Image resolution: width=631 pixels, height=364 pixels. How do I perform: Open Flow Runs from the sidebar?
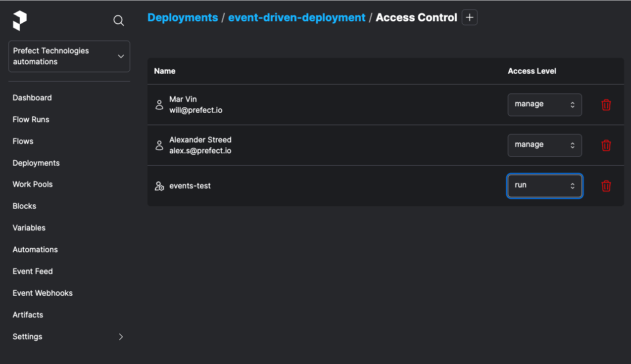31,120
